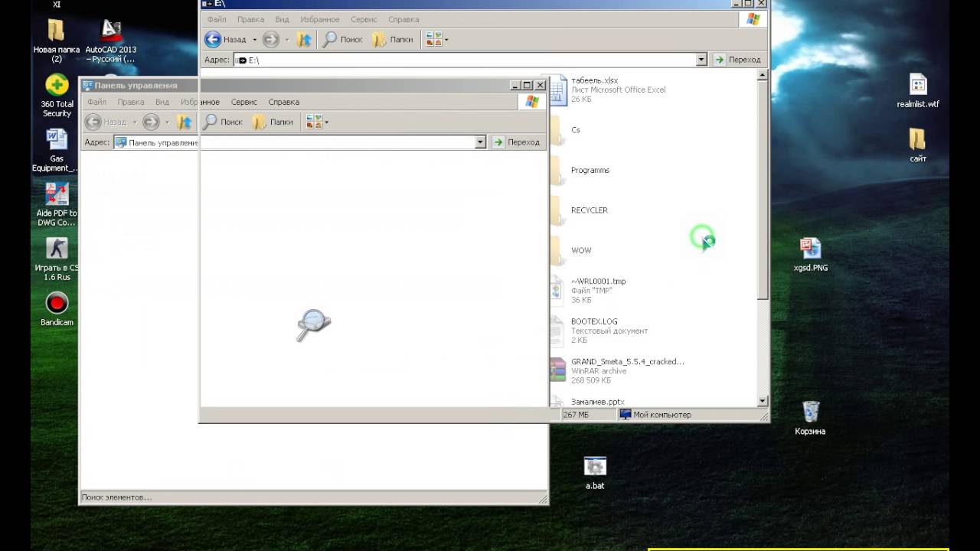Select табеель.xlsx file in E:\ window
Viewport: 980px width, 551px height.
pyautogui.click(x=609, y=90)
